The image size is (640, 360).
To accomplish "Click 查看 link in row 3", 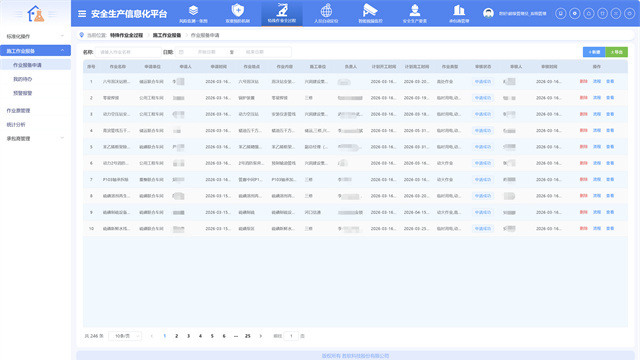I will [610, 114].
